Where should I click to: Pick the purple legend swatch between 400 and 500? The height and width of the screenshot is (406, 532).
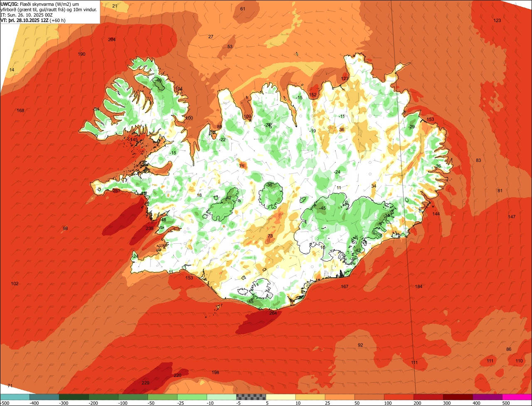488,397
